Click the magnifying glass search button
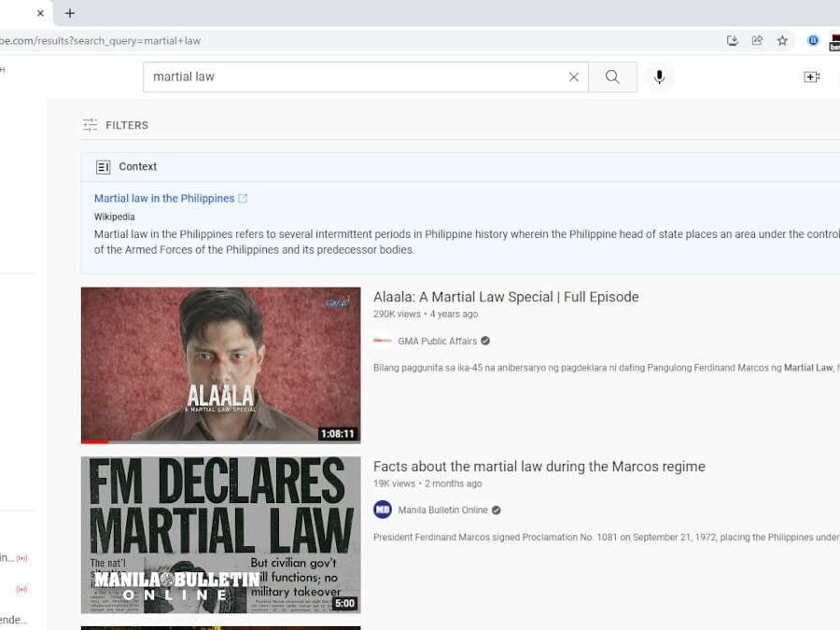The image size is (840, 630). [x=612, y=77]
